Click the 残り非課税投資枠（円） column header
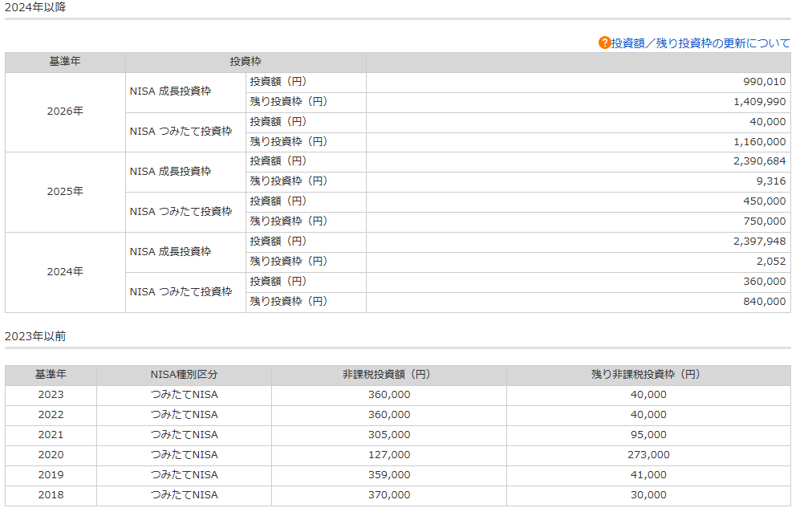812x520 pixels. 648,375
